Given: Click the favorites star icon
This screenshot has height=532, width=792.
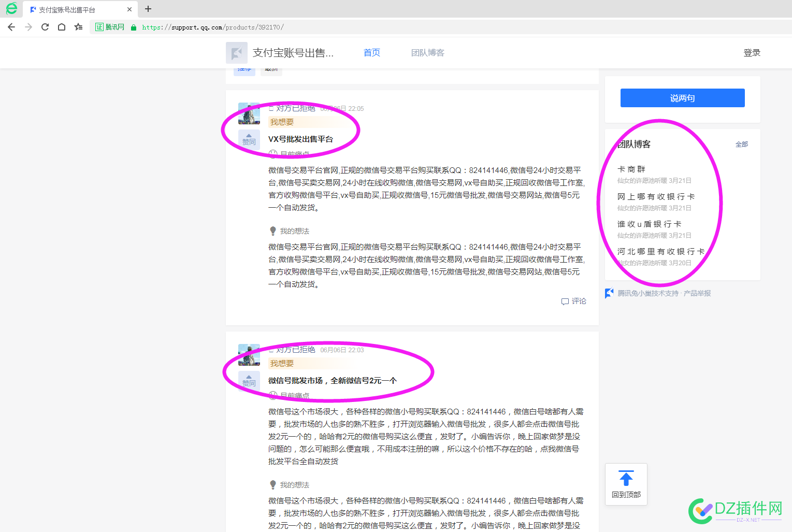Looking at the screenshot, I should [78, 27].
